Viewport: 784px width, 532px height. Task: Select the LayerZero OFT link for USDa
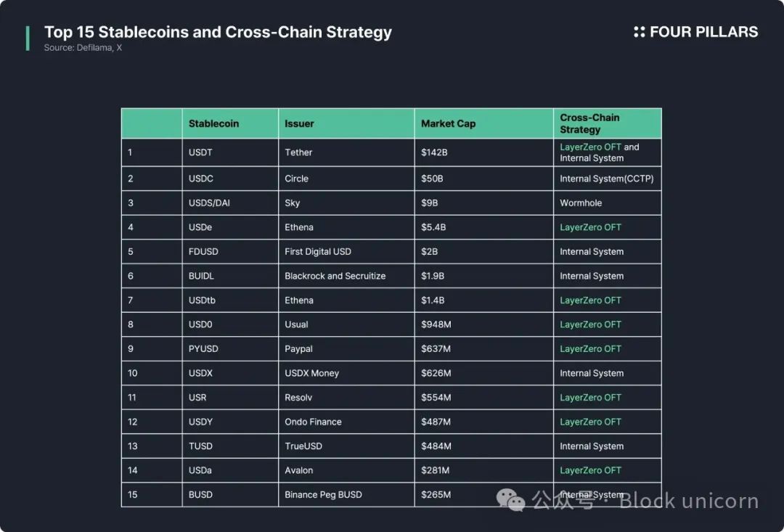pos(590,470)
